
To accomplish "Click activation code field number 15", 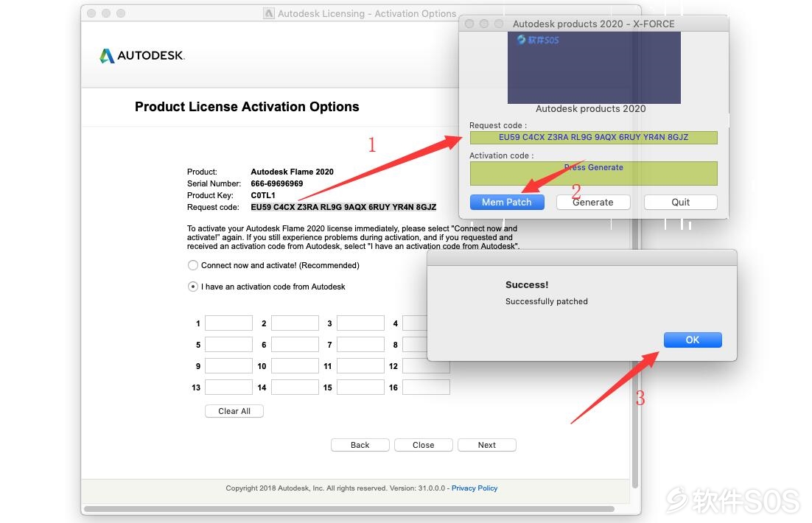I will point(360,387).
